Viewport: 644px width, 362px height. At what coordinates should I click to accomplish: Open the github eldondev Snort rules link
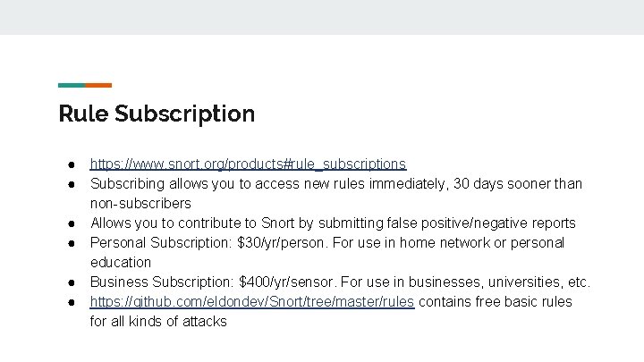click(251, 302)
